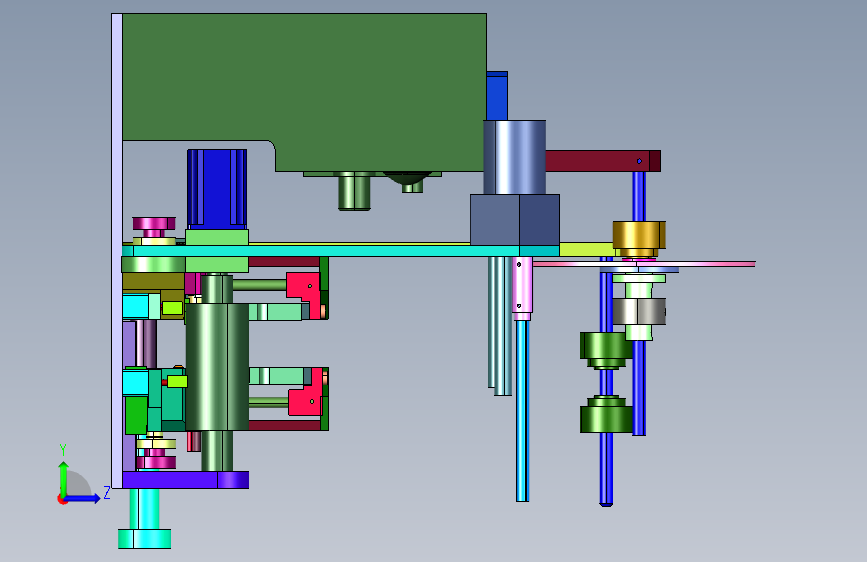Select the upper green roller
Viewport: 867px width, 562px height.
point(606,350)
